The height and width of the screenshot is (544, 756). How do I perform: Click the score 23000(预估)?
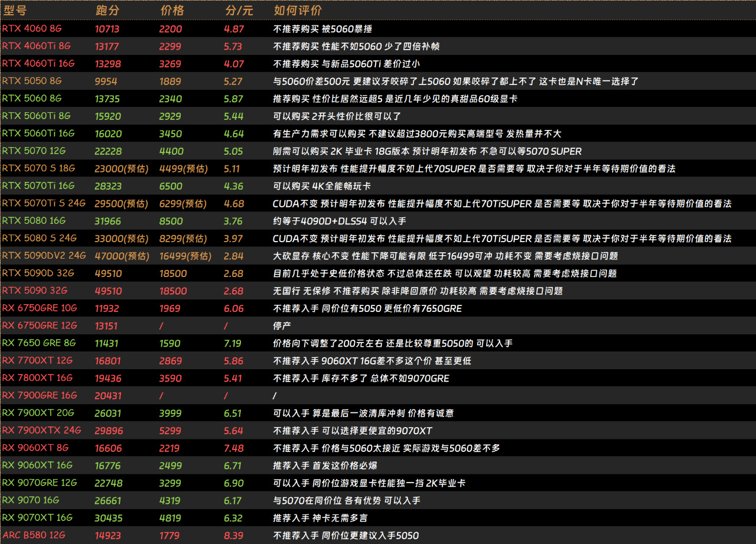click(122, 169)
